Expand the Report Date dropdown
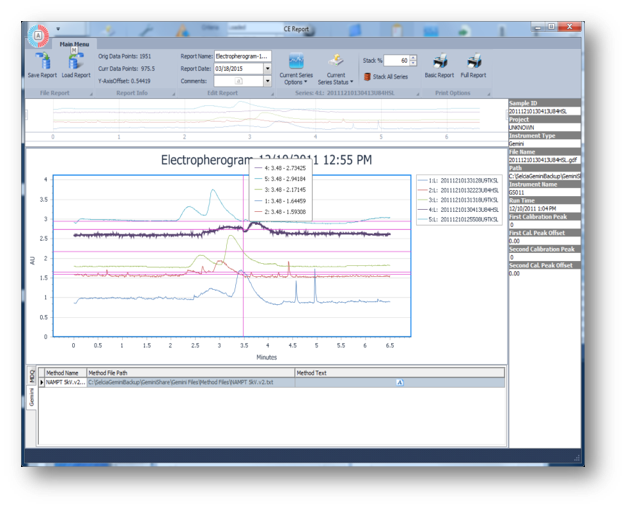Image resolution: width=627 pixels, height=509 pixels. point(267,69)
